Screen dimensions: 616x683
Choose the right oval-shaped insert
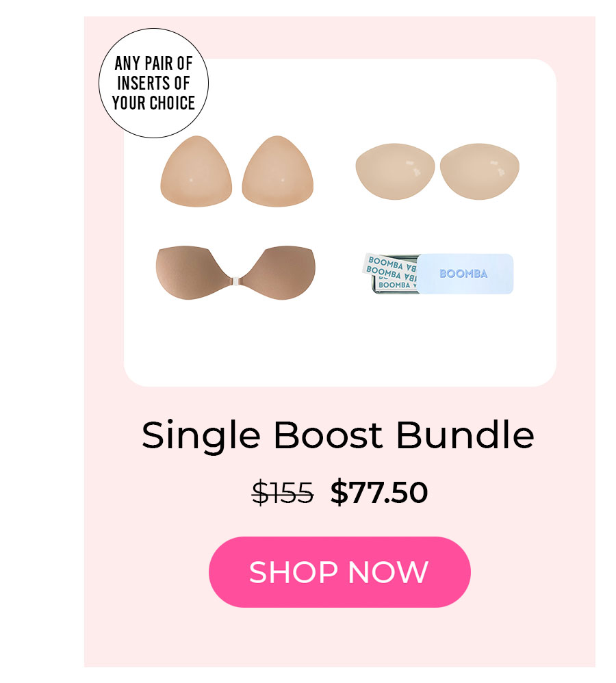click(x=480, y=172)
